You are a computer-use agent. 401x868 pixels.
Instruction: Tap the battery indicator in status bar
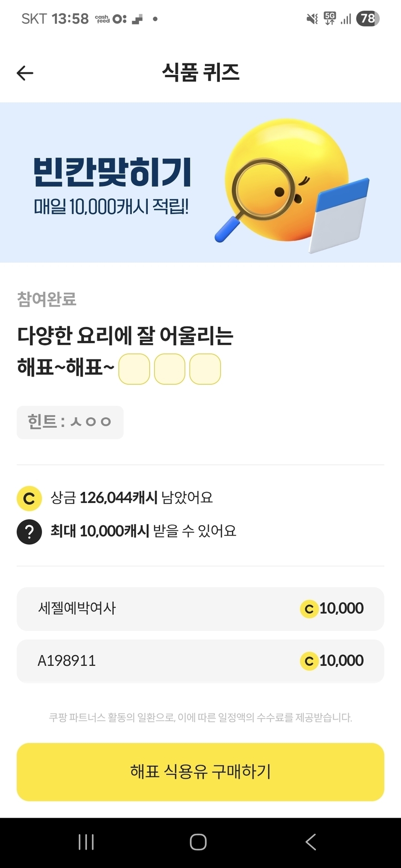point(368,19)
